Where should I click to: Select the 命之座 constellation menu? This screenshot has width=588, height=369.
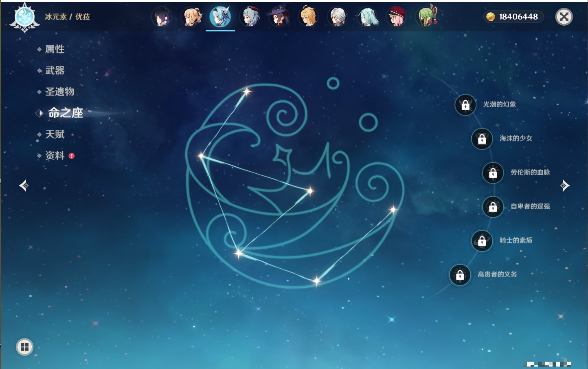pyautogui.click(x=66, y=113)
